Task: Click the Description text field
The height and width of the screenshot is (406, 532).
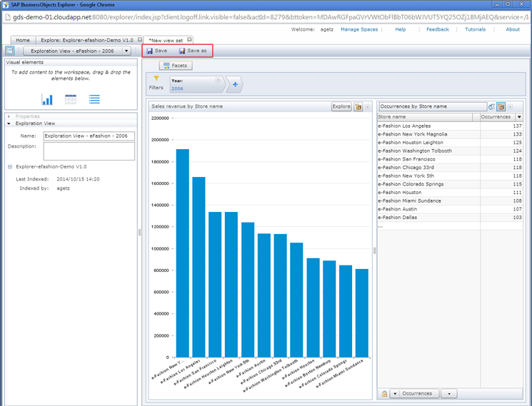Action: click(89, 151)
